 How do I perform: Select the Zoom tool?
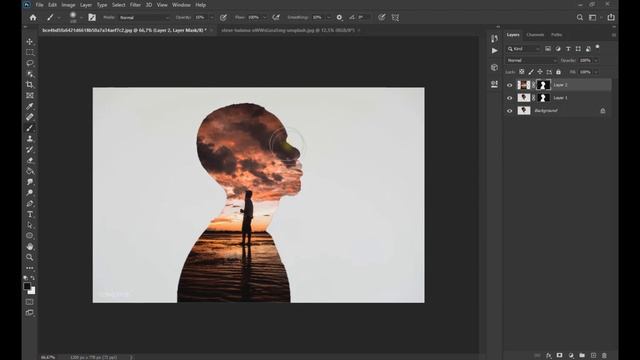pyautogui.click(x=30, y=257)
